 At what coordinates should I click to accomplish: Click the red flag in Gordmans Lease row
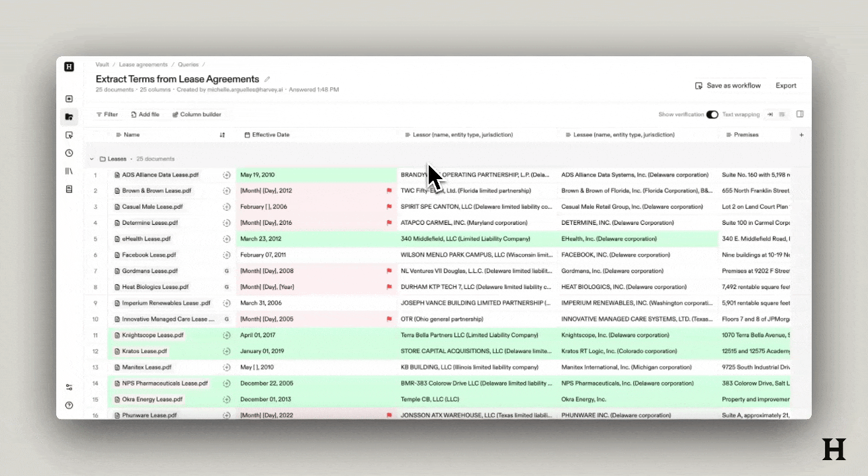point(389,271)
